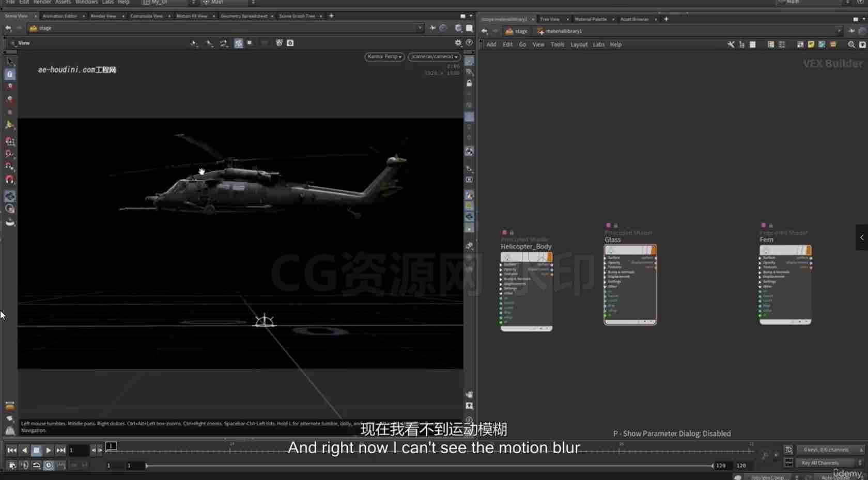This screenshot has width=868, height=480.
Task: Click the stage path button in network editor
Action: pos(517,31)
